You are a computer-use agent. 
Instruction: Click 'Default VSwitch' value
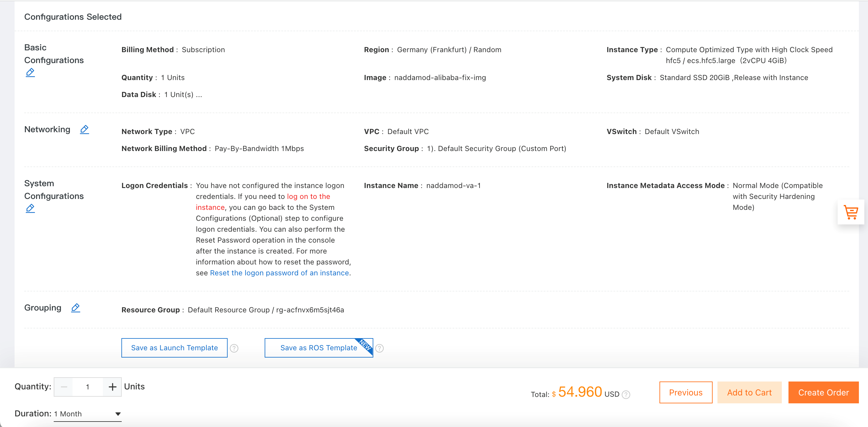coord(672,132)
